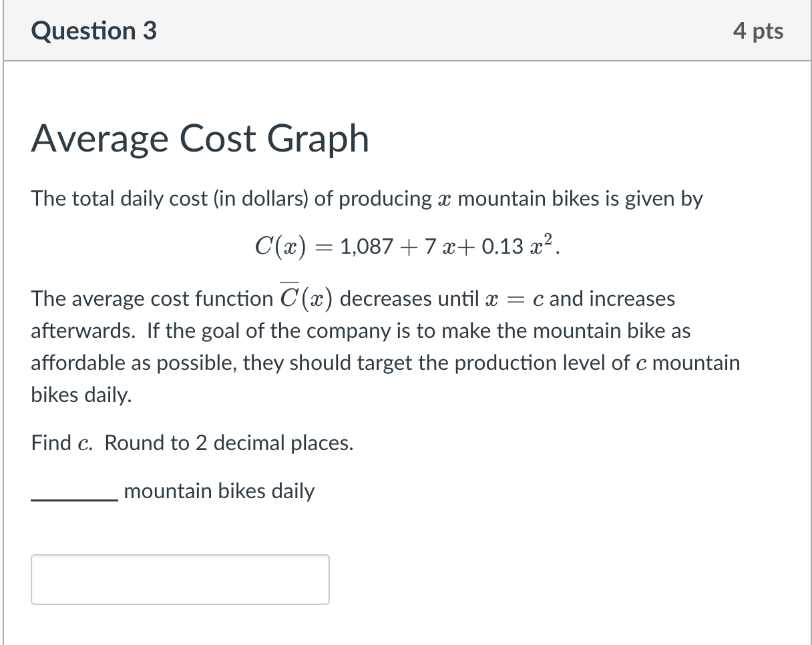Click the answer input text box

click(x=180, y=579)
